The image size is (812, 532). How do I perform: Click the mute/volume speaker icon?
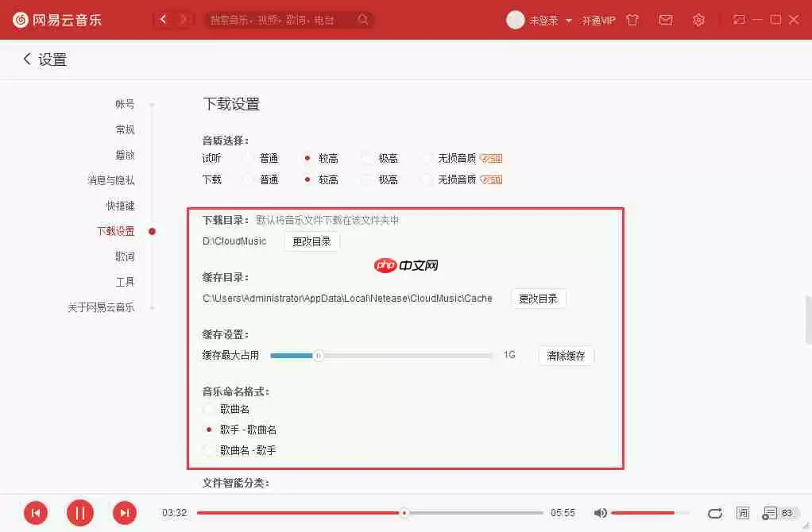coord(601,513)
